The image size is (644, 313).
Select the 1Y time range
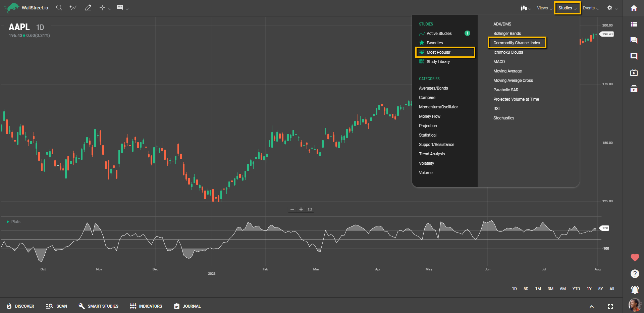click(x=589, y=289)
